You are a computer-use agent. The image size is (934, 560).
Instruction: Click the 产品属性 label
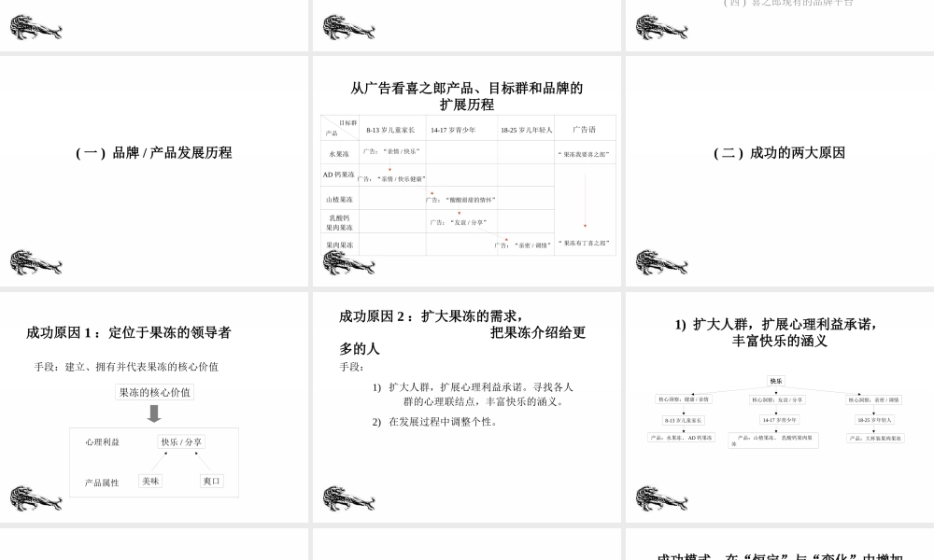[102, 483]
